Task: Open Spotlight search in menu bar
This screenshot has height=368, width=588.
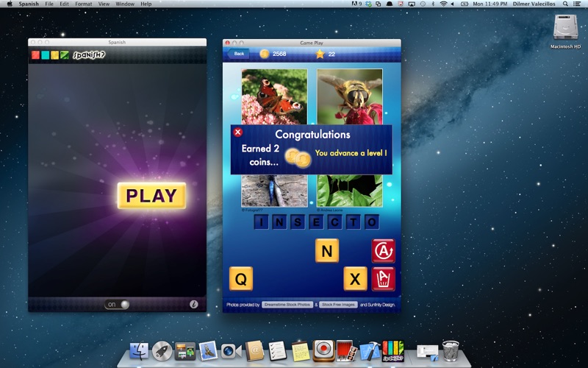Action: 565,4
